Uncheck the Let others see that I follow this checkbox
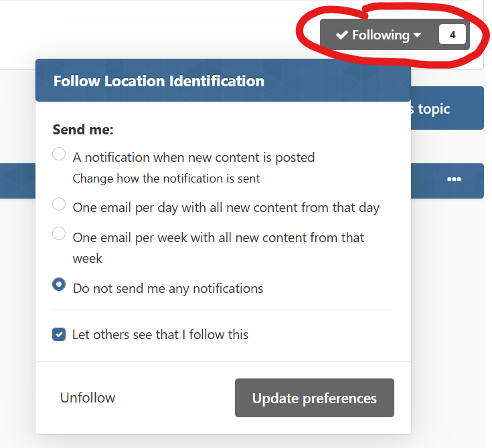492x448 pixels. tap(59, 334)
